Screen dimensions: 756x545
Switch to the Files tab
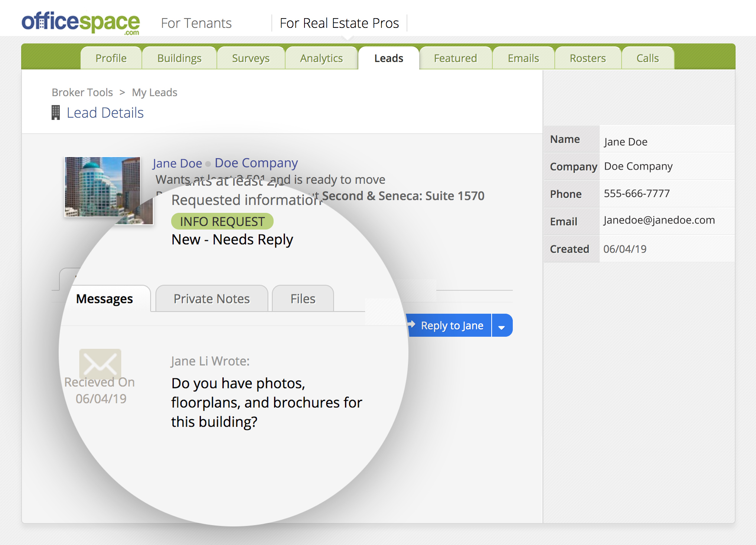(302, 298)
